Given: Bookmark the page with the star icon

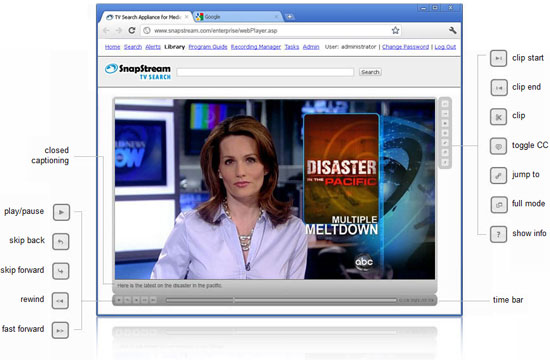Looking at the screenshot, I should click(x=395, y=31).
